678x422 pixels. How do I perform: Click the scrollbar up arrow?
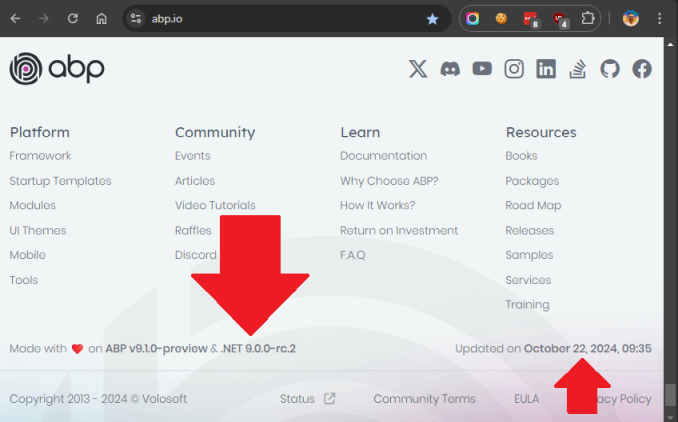671,44
